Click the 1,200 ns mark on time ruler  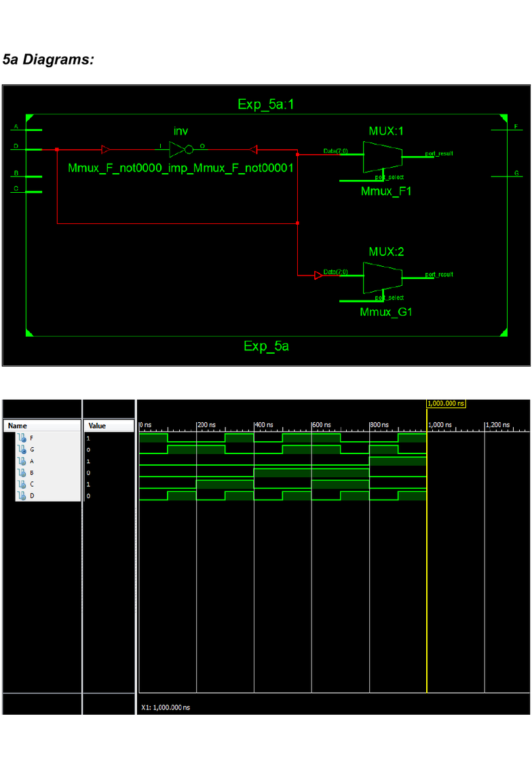[497, 425]
